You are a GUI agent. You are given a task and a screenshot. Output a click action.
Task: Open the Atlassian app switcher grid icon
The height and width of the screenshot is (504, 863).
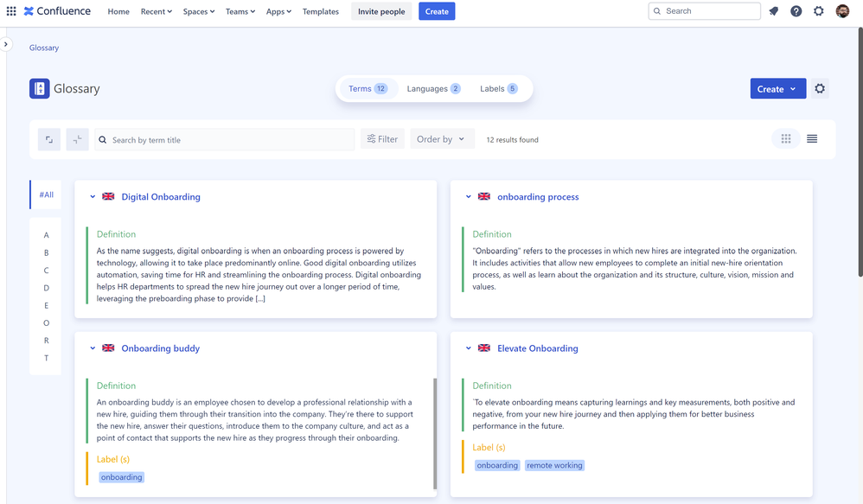(x=12, y=11)
